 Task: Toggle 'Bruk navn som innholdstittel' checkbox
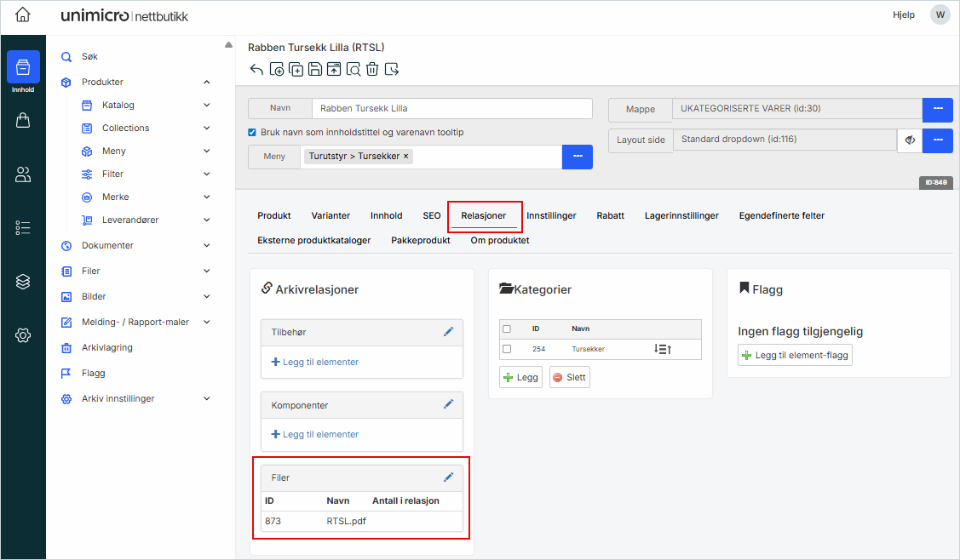point(252,133)
